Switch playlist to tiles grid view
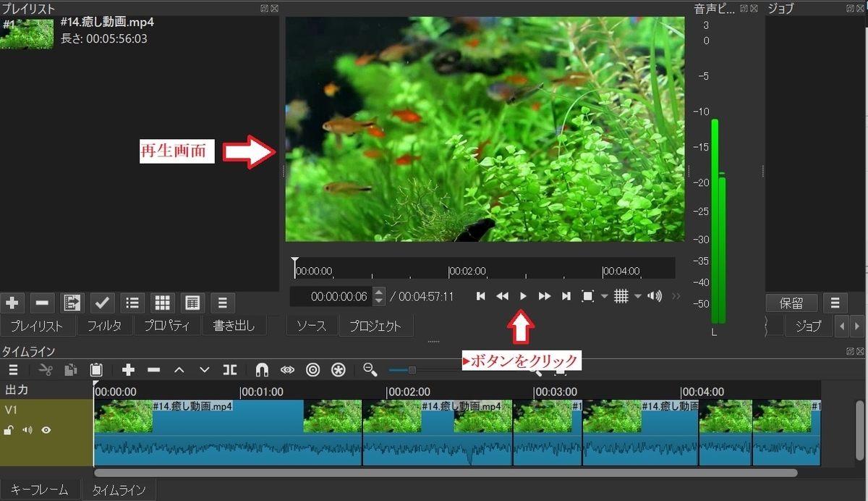This screenshot has width=868, height=501. click(x=162, y=303)
